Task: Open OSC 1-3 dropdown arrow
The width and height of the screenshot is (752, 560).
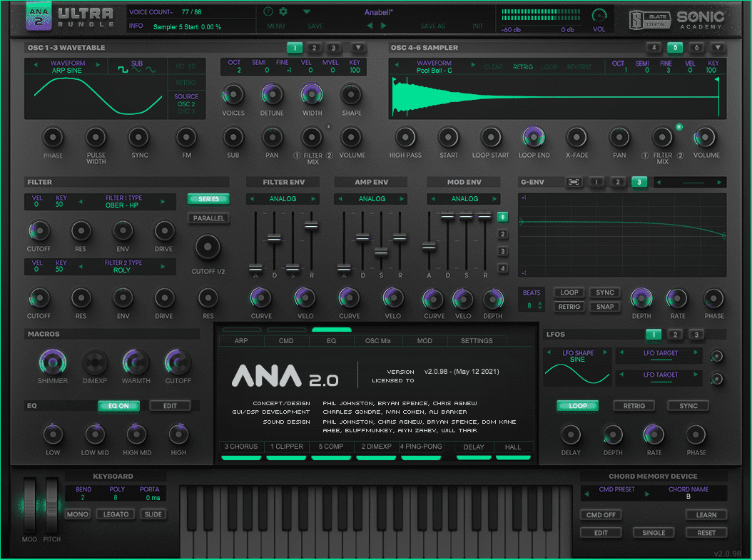Action: 357,48
